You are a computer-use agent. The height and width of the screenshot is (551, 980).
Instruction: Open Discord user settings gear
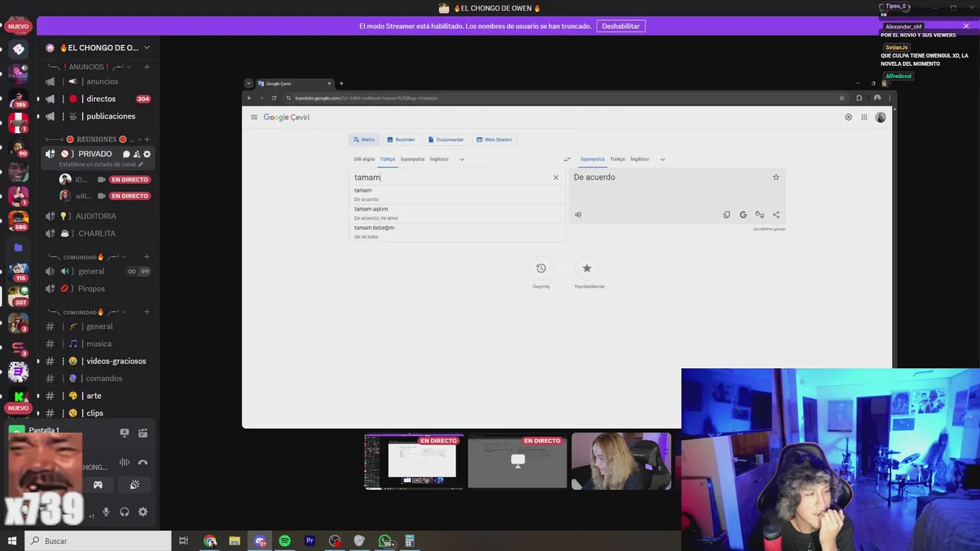click(x=142, y=512)
